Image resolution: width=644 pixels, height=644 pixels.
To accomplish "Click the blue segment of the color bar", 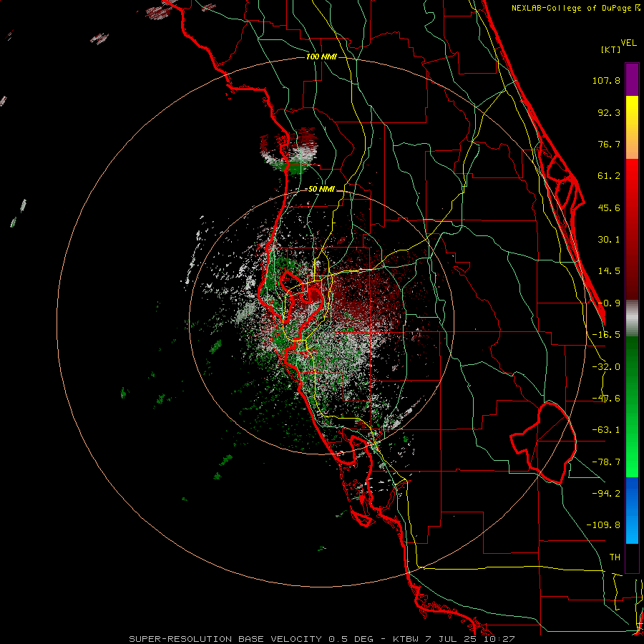I will pyautogui.click(x=632, y=510).
